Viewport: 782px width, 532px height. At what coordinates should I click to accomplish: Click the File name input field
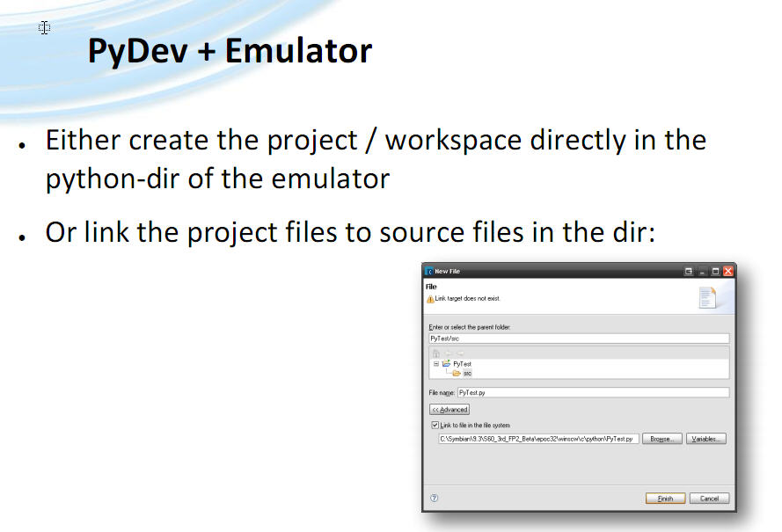[593, 392]
